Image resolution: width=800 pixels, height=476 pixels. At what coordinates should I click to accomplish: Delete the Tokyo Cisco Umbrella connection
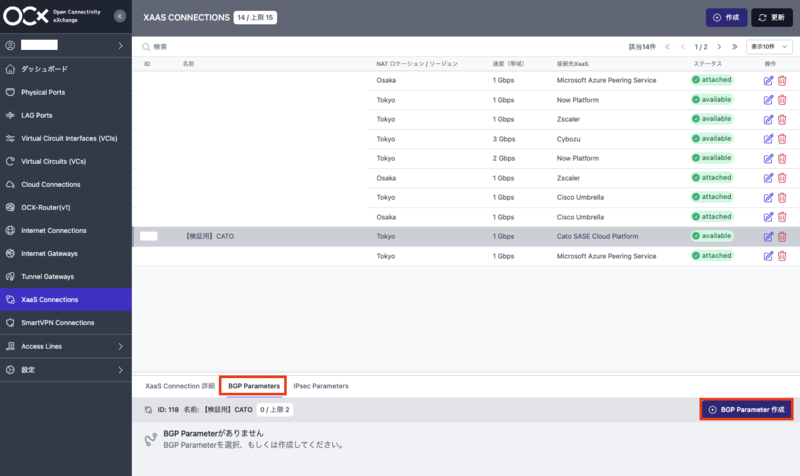point(782,197)
